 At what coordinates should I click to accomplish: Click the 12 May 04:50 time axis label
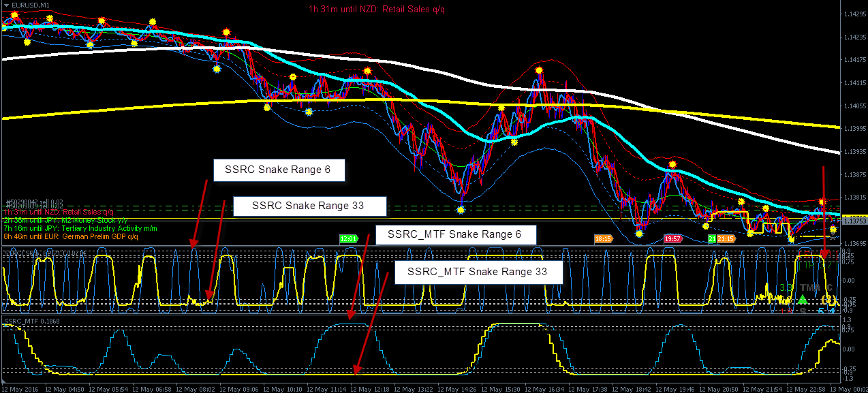click(66, 388)
